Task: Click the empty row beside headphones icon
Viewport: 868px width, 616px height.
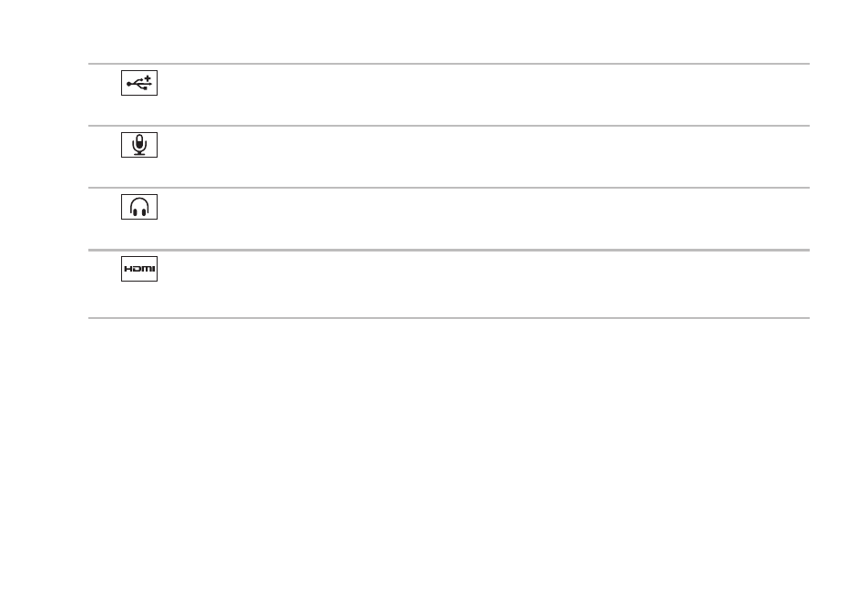Action: [x=482, y=219]
